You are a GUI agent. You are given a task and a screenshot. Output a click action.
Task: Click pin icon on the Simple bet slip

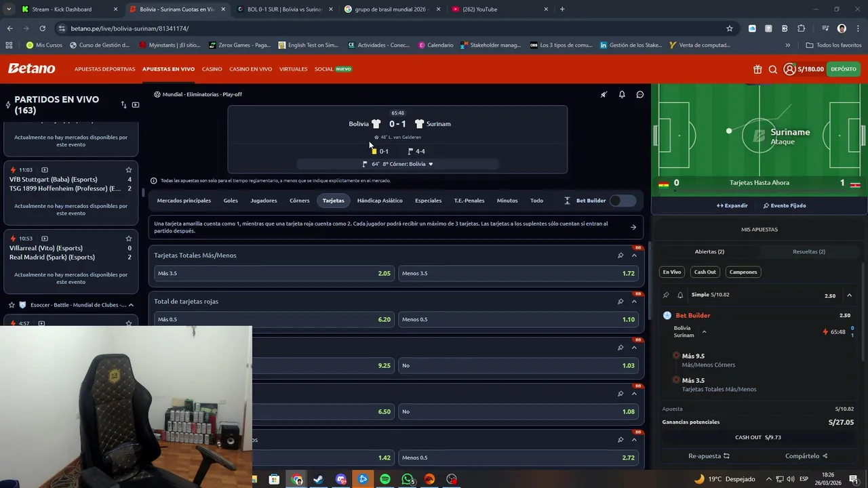666,296
